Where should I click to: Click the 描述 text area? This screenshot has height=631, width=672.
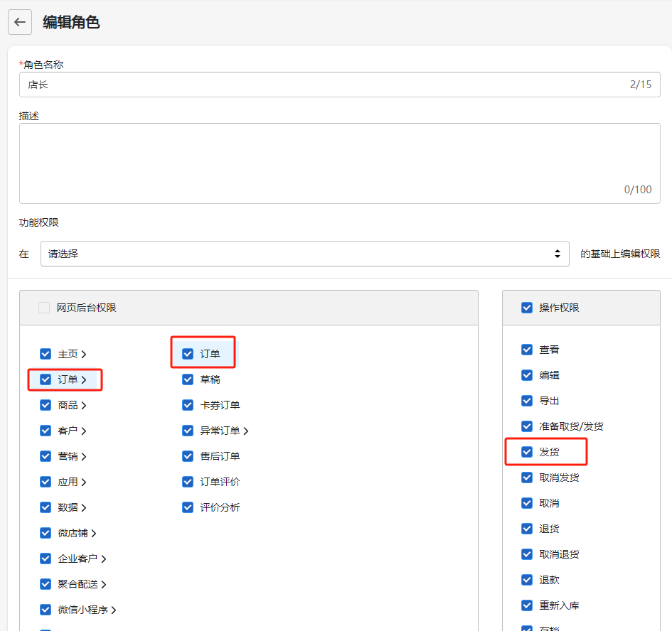click(339, 163)
